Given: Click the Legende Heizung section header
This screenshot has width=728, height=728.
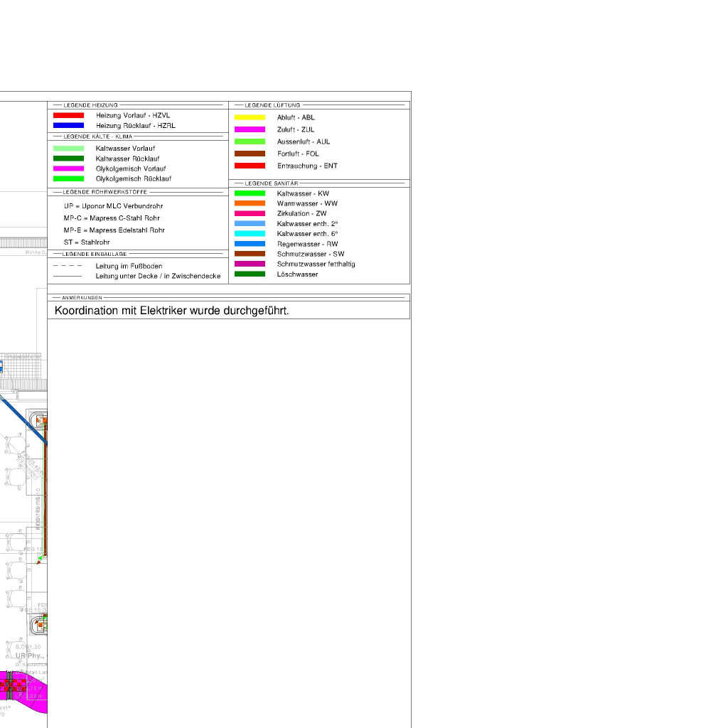Looking at the screenshot, I should [90, 105].
